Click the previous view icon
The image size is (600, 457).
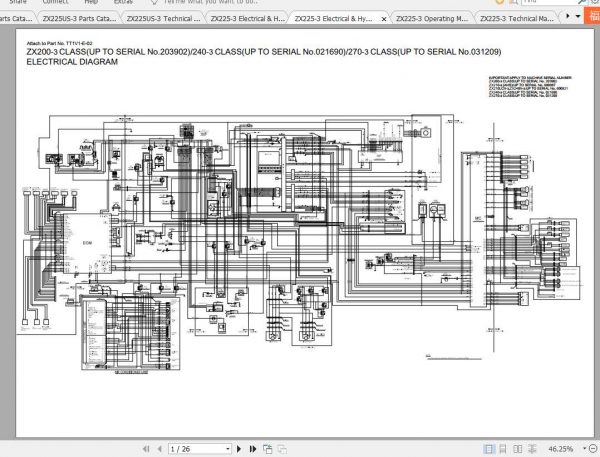coord(267,449)
